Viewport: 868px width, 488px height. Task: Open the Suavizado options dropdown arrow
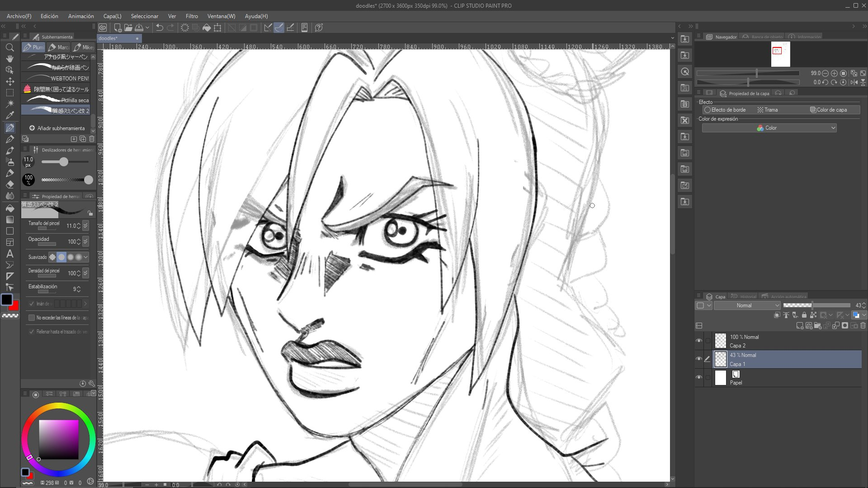(x=85, y=257)
